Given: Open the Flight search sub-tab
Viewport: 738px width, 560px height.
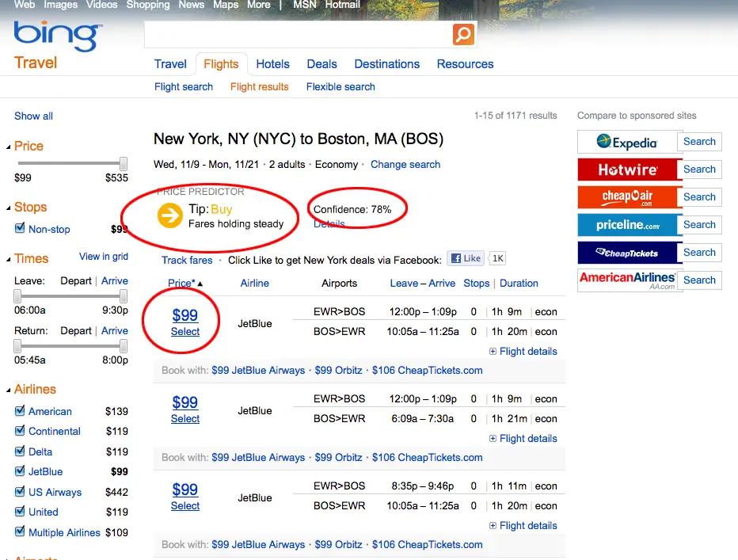Looking at the screenshot, I should coord(184,86).
